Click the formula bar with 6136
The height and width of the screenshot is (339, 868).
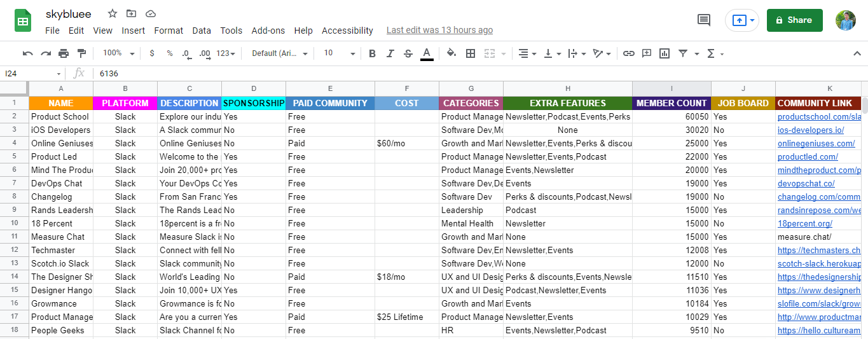tap(480, 74)
